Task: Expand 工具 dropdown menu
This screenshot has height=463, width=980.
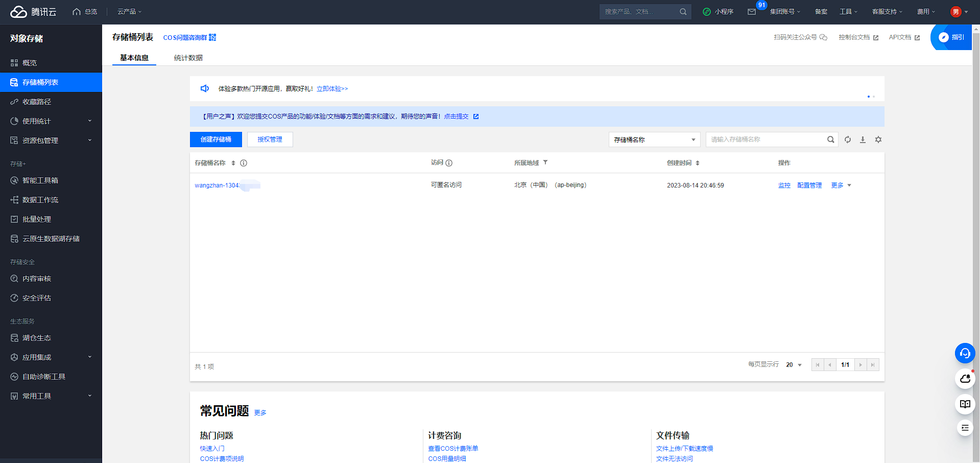Action: (848, 12)
